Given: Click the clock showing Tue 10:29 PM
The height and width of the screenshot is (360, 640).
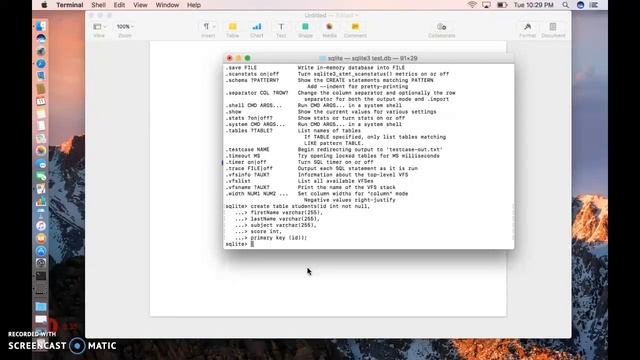Looking at the screenshot, I should (x=533, y=5).
